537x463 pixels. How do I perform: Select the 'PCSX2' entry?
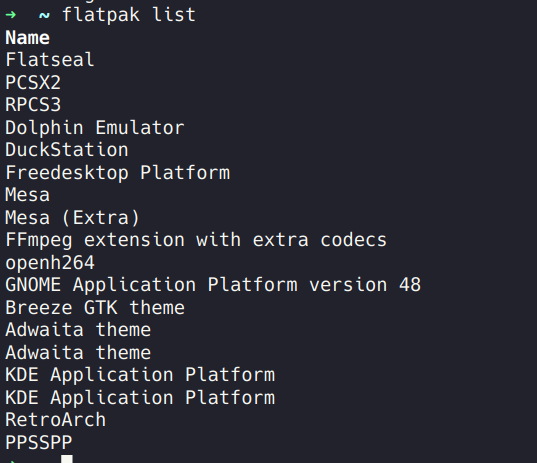point(33,83)
